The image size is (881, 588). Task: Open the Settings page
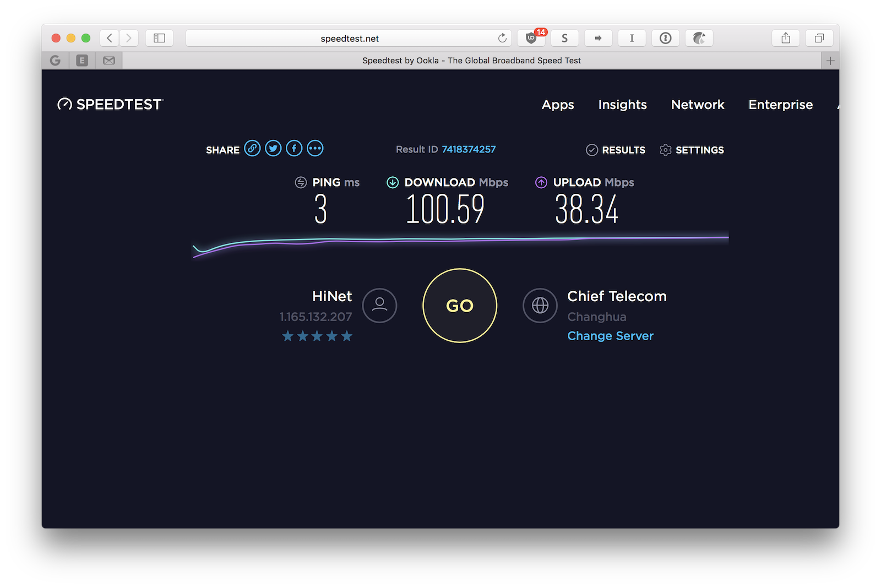(x=692, y=150)
